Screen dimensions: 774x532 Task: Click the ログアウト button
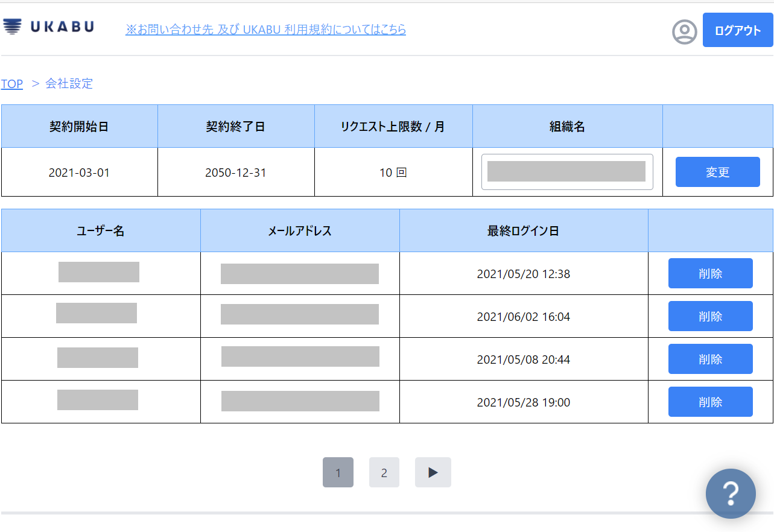pyautogui.click(x=738, y=30)
